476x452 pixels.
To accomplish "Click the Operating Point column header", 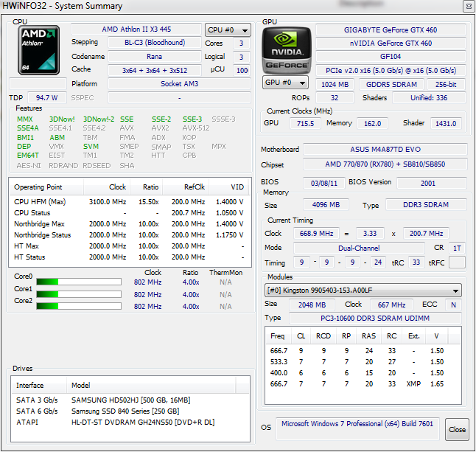I will pos(46,187).
